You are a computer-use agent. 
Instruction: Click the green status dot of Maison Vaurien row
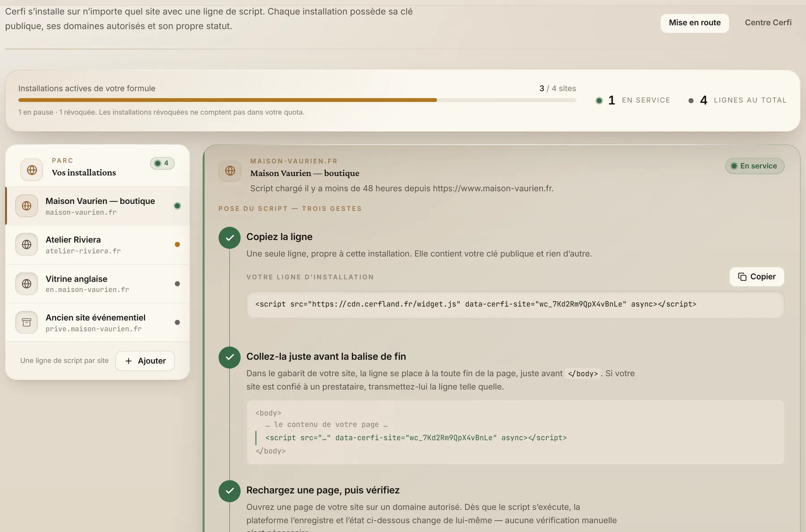177,206
